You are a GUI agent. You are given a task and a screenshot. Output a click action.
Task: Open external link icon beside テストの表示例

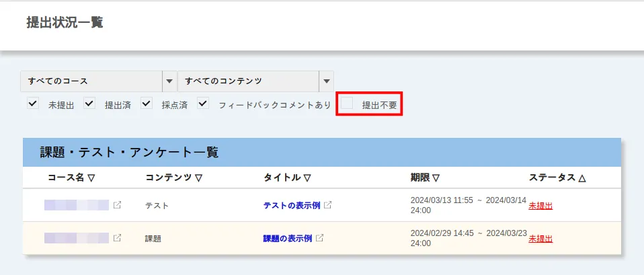328,205
